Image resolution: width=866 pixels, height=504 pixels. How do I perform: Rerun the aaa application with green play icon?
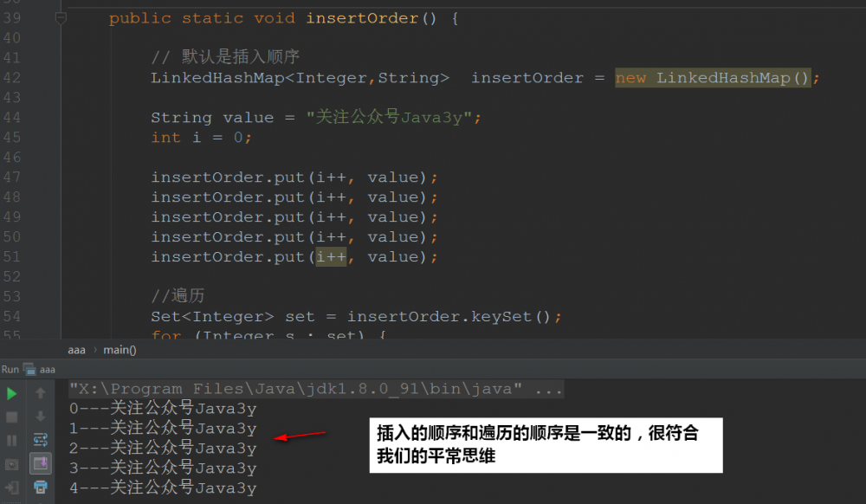[11, 392]
